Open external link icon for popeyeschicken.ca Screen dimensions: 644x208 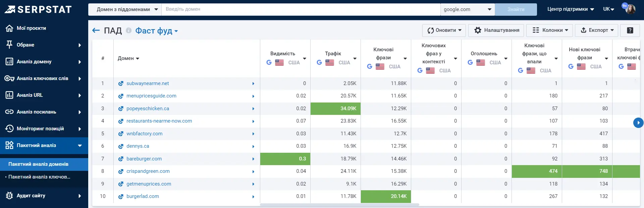[121, 109]
